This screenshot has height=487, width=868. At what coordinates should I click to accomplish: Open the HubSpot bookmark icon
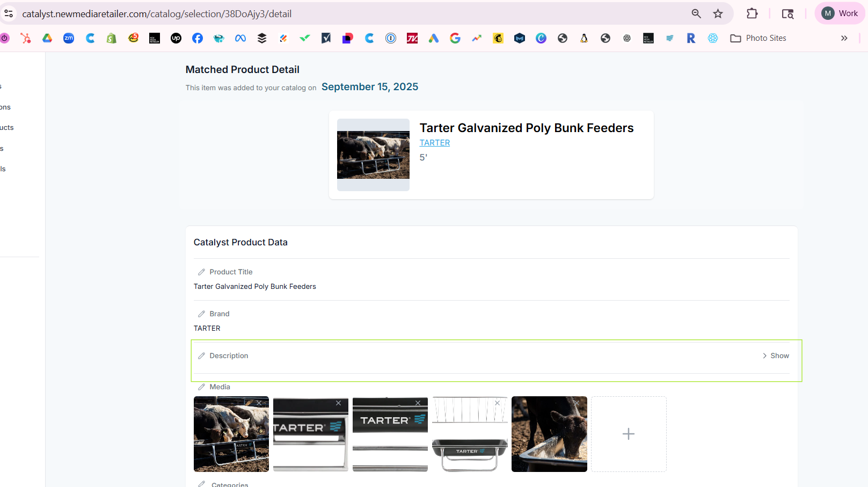click(x=26, y=38)
